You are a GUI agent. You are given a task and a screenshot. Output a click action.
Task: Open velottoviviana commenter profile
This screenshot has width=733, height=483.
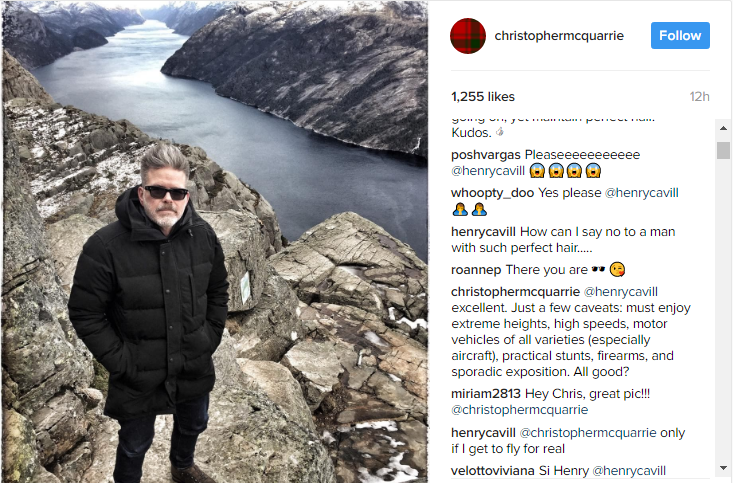(493, 471)
